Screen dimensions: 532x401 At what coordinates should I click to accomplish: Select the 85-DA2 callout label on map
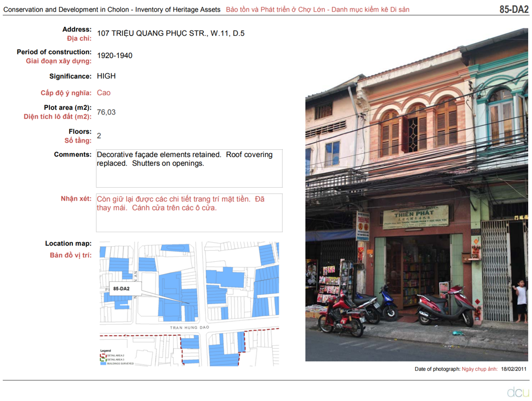(121, 288)
